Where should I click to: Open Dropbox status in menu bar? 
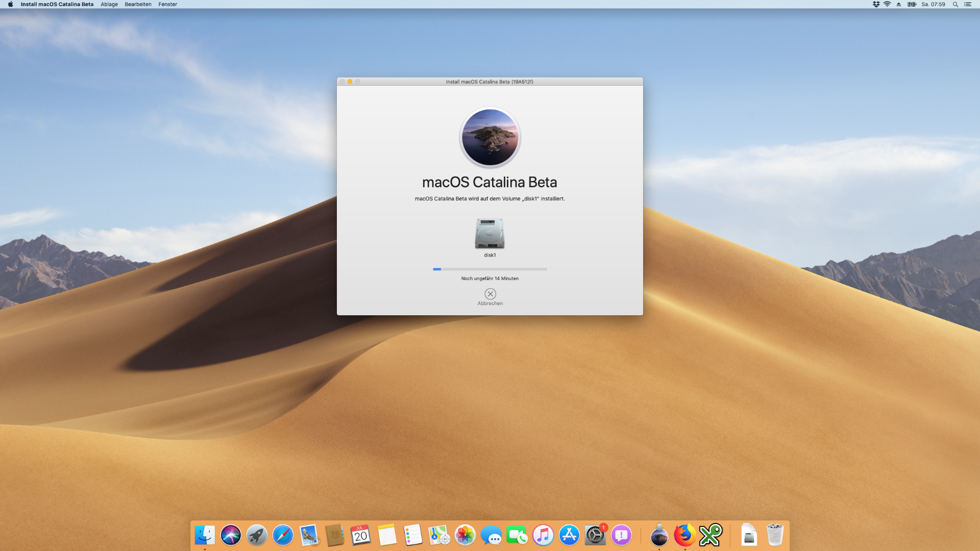click(x=876, y=4)
